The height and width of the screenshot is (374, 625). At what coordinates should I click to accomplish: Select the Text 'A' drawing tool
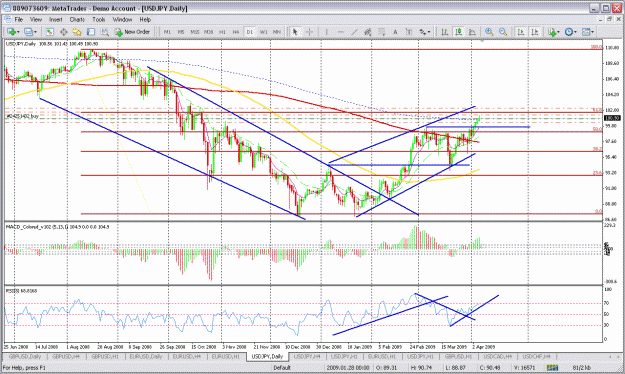(x=395, y=32)
